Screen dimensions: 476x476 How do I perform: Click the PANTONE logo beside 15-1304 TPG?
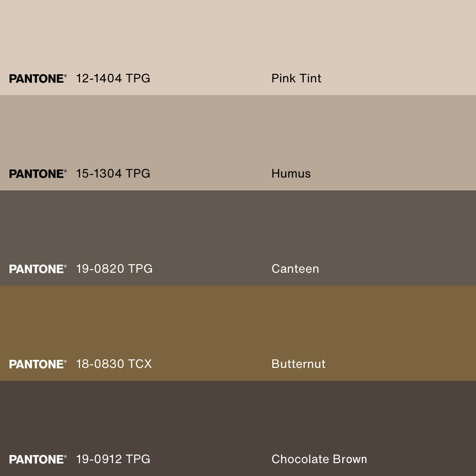pos(38,174)
